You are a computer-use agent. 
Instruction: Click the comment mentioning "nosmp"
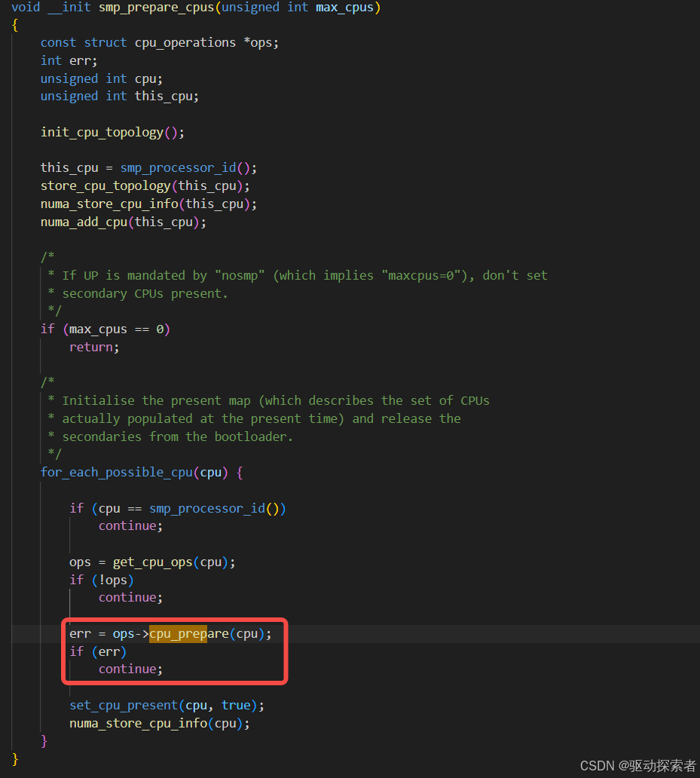(298, 276)
